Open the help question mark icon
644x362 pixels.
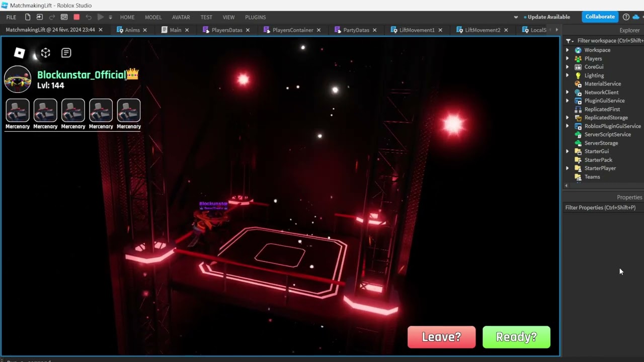626,17
